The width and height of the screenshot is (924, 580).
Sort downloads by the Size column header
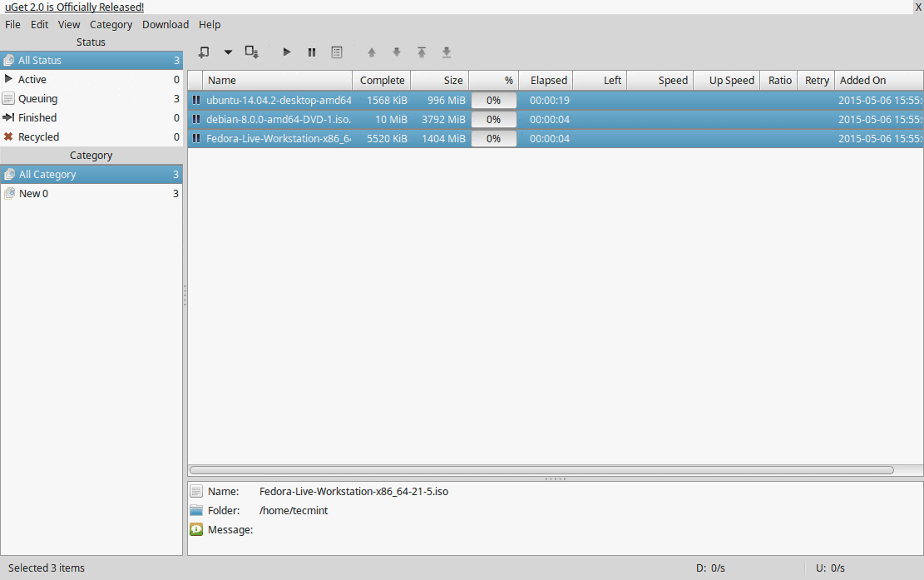coord(440,81)
